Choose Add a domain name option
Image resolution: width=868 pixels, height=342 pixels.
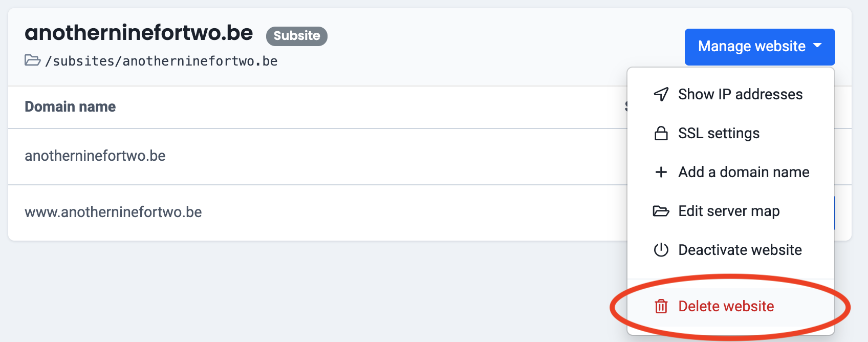(x=744, y=172)
